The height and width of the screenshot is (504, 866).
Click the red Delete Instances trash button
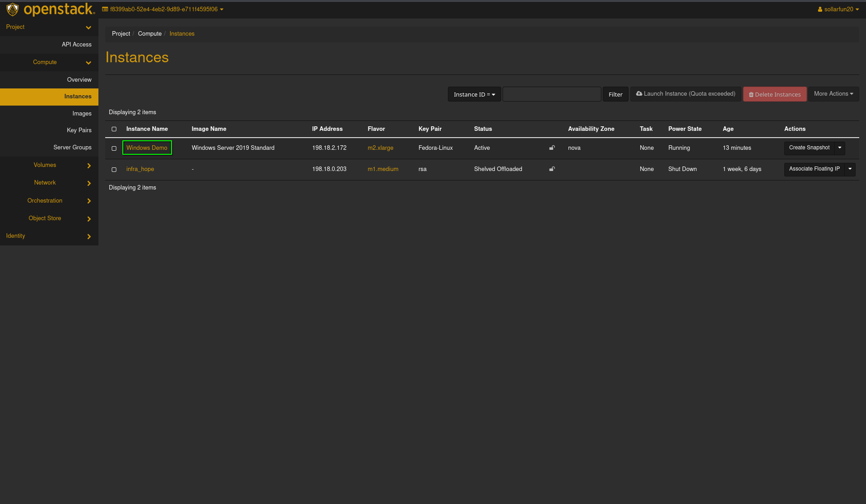click(x=774, y=94)
